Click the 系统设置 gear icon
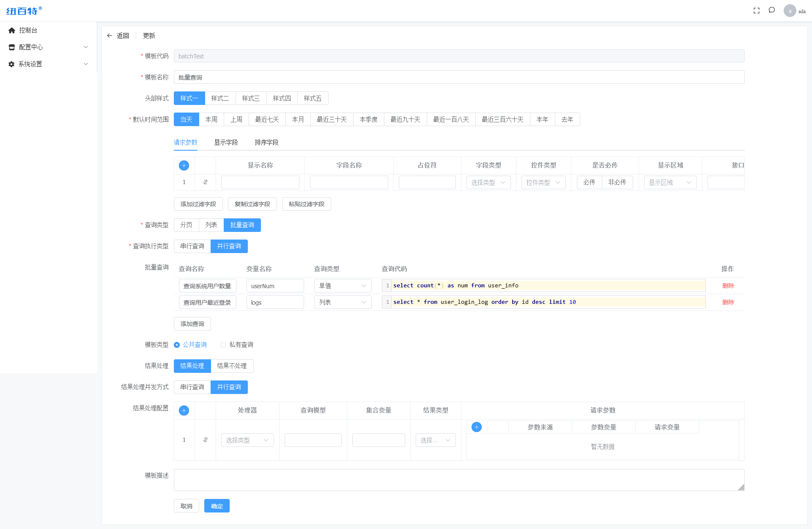 (x=11, y=64)
